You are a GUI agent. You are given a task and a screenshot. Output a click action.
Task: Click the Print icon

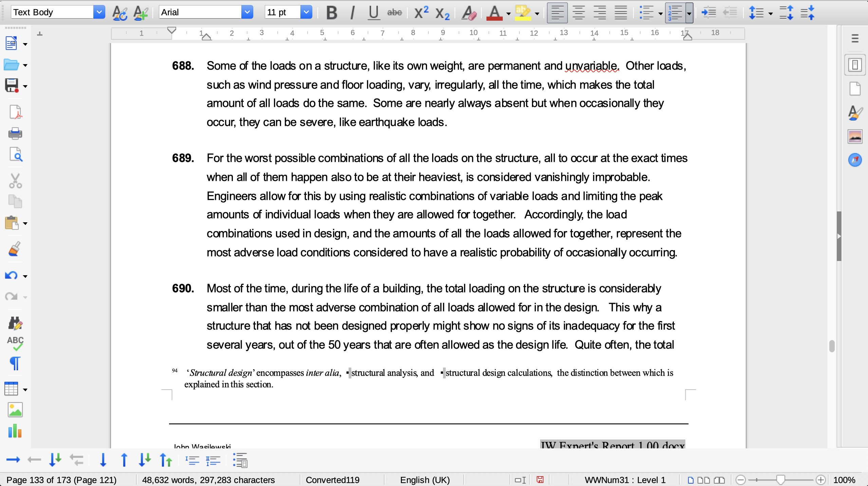coord(15,133)
